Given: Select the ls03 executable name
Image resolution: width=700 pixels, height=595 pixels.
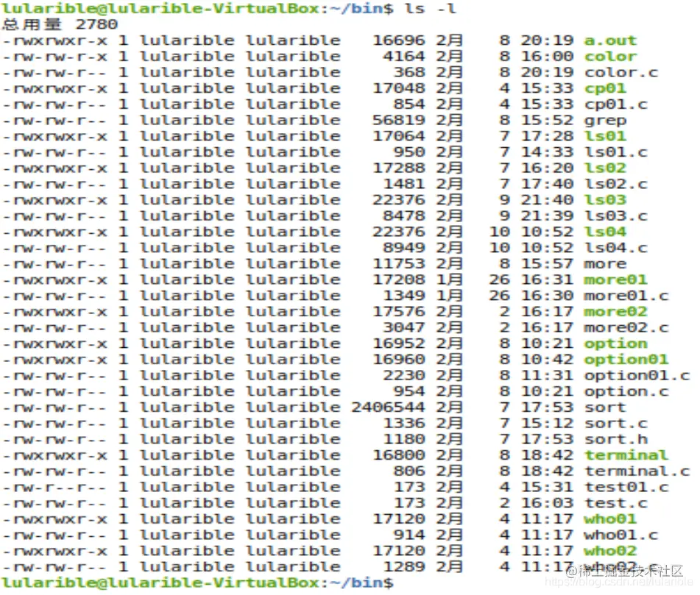Looking at the screenshot, I should pos(604,200).
